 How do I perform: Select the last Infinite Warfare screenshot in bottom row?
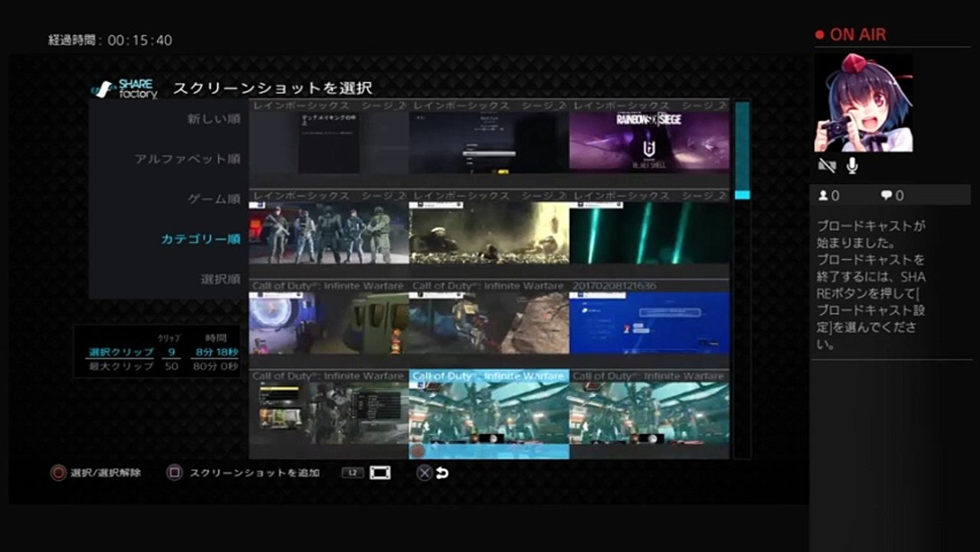click(x=649, y=414)
